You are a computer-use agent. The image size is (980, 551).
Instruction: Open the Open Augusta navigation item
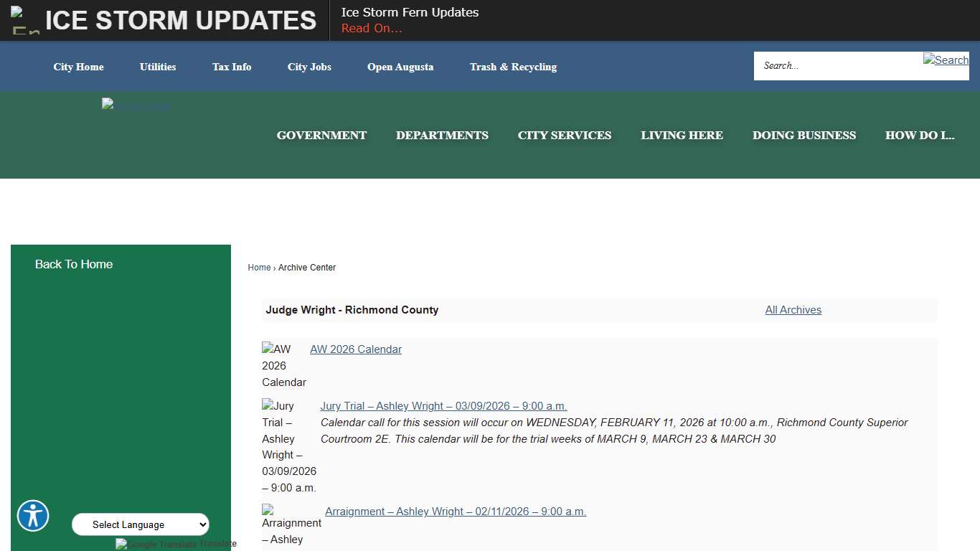(400, 67)
